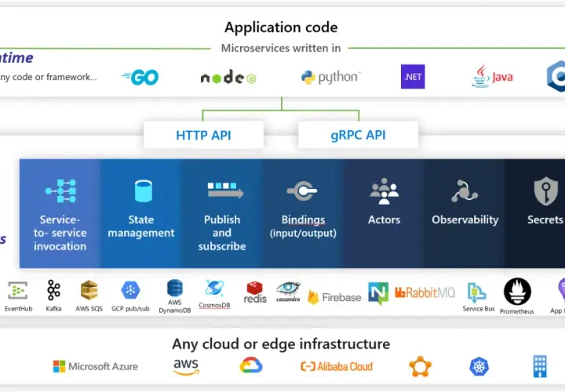This screenshot has width=565, height=392.
Task: Click the Google Cloud logo
Action: pyautogui.click(x=251, y=365)
